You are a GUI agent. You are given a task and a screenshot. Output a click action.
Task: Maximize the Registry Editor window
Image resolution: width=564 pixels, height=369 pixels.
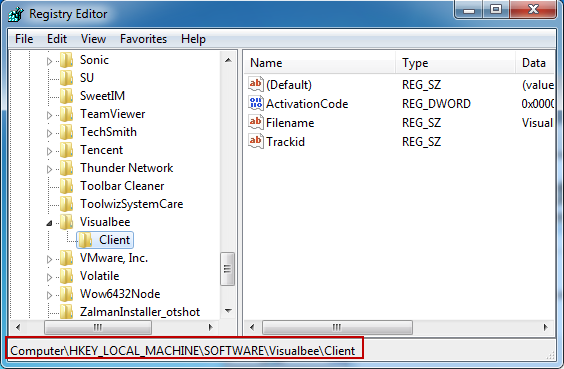(x=496, y=10)
